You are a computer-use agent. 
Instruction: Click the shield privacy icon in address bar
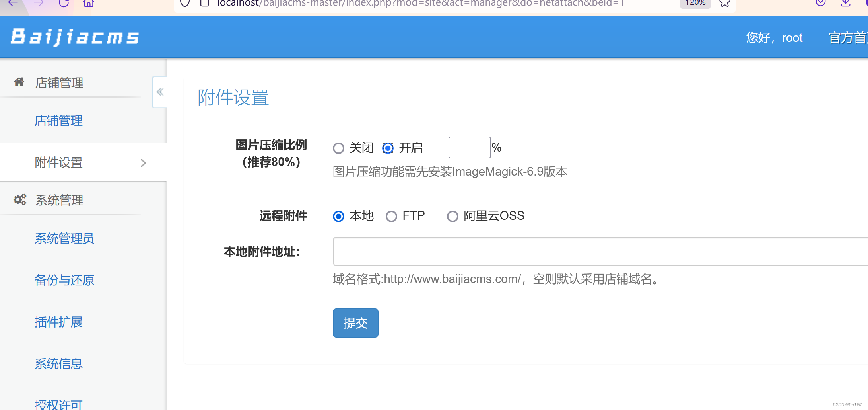tap(184, 3)
